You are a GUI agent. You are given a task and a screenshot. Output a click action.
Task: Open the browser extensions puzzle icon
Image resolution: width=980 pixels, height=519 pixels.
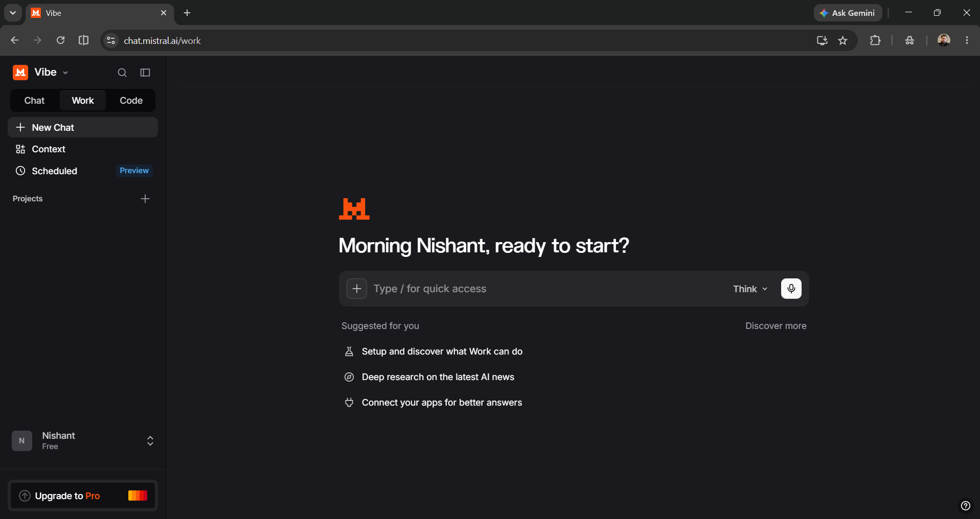pos(875,40)
